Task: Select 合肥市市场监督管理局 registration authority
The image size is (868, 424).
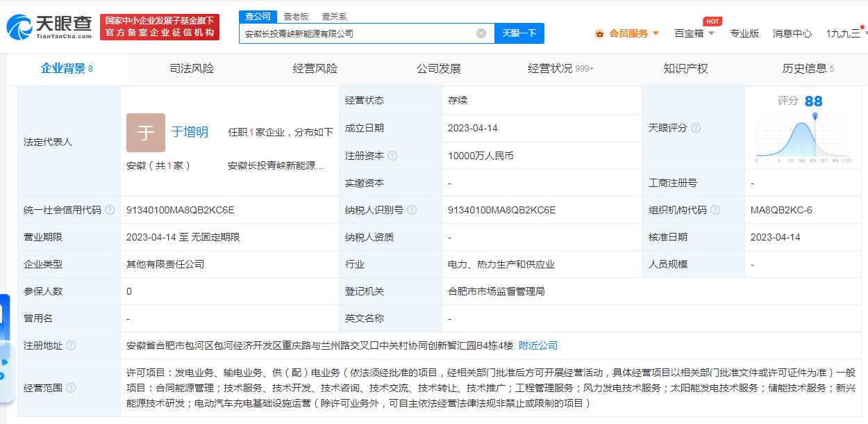Action: tap(496, 291)
